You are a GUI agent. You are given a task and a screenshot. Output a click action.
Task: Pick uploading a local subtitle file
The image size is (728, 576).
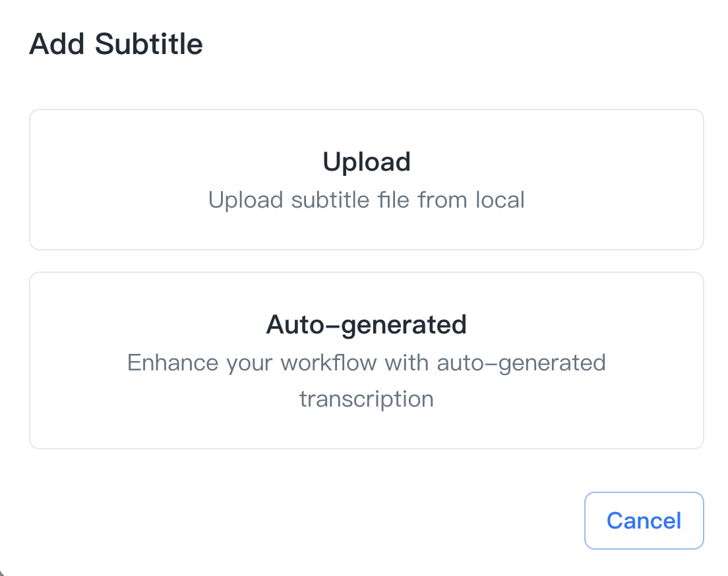pyautogui.click(x=366, y=179)
